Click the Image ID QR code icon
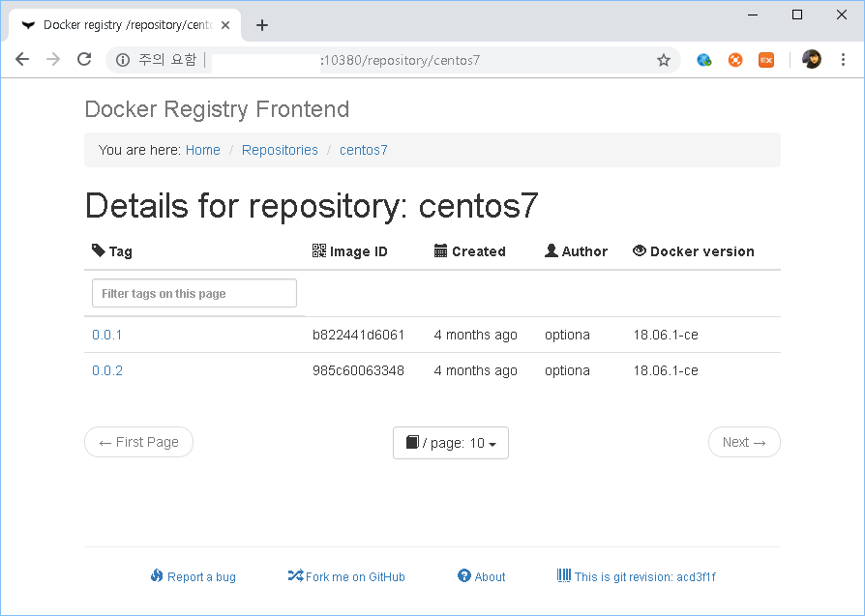 (x=319, y=250)
